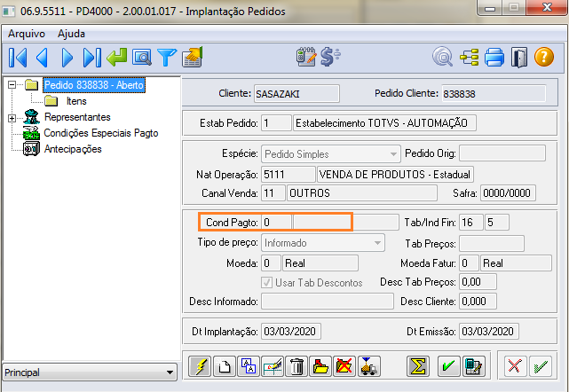
Task: Click the dollar sign icon
Action: [x=330, y=57]
